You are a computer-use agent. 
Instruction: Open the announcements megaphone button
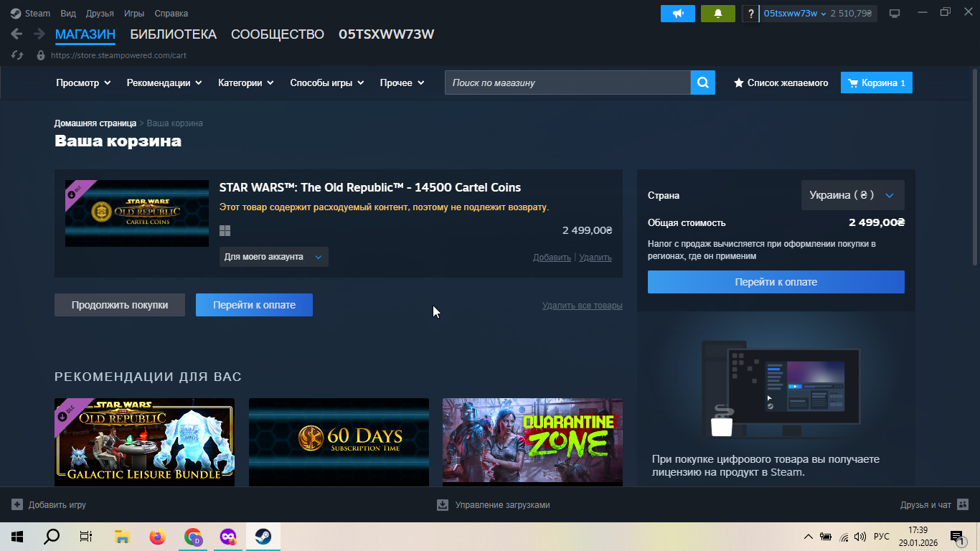point(678,14)
